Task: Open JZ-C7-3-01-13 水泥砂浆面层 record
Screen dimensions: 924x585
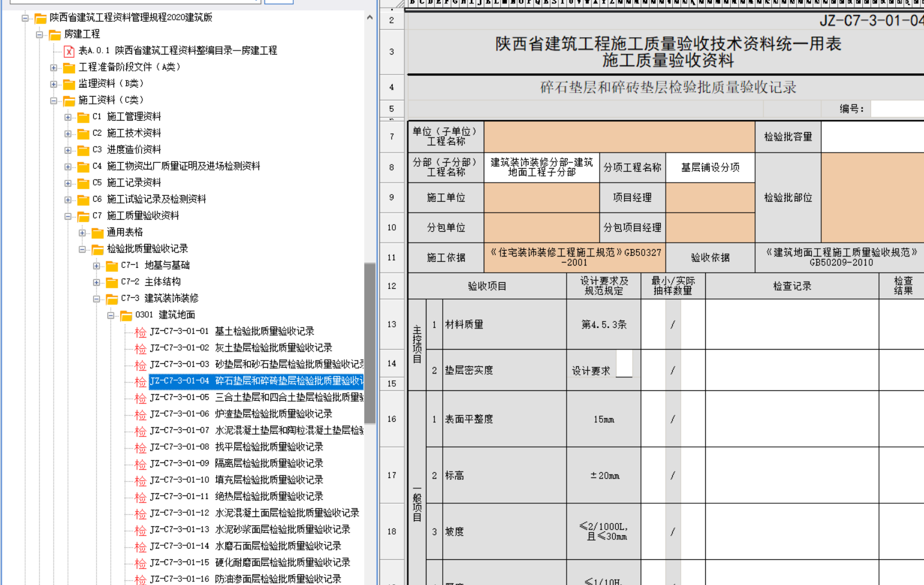Action: point(250,530)
